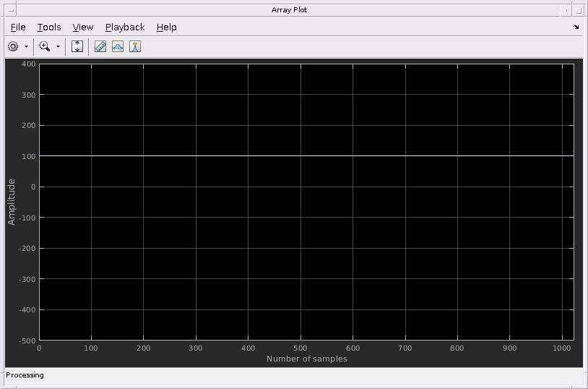
Task: Click the Number of samples x-axis label
Action: tap(307, 359)
